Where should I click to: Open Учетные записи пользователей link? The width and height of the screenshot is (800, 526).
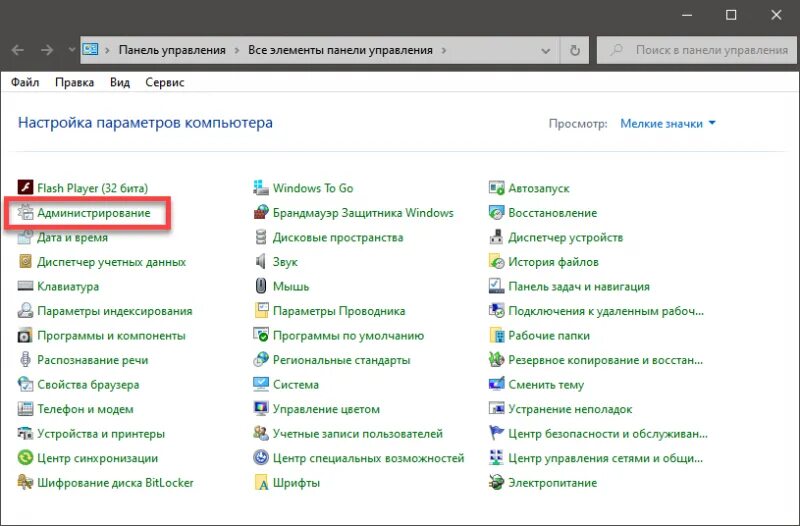click(358, 434)
